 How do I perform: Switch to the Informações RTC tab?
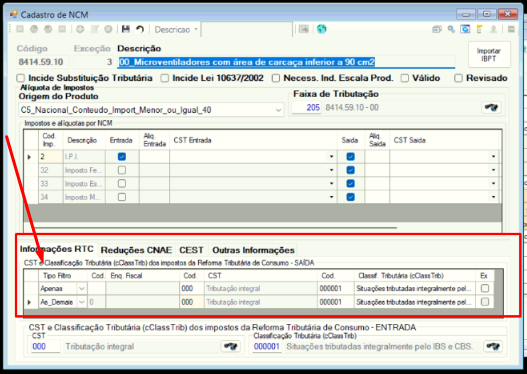pos(57,249)
